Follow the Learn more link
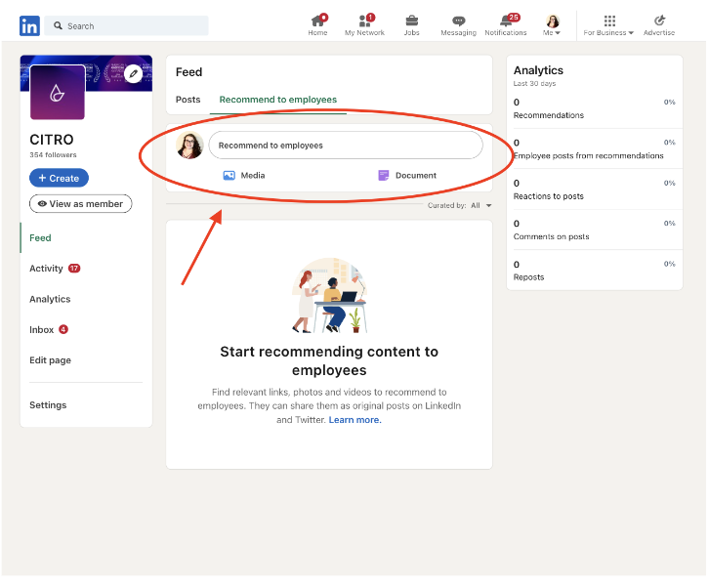 [x=354, y=420]
